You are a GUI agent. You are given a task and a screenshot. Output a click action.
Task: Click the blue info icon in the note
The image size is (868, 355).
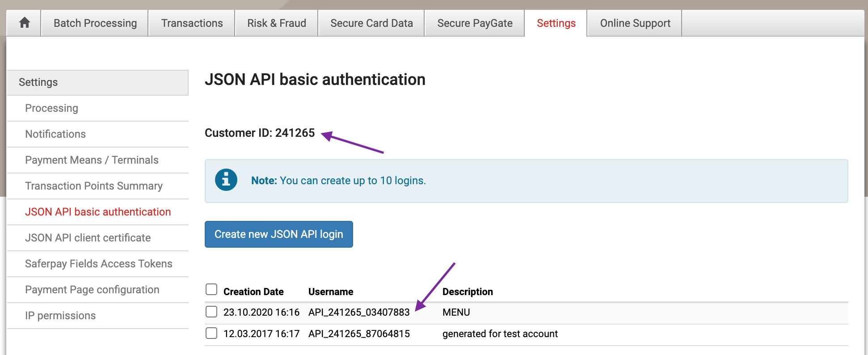tap(226, 180)
